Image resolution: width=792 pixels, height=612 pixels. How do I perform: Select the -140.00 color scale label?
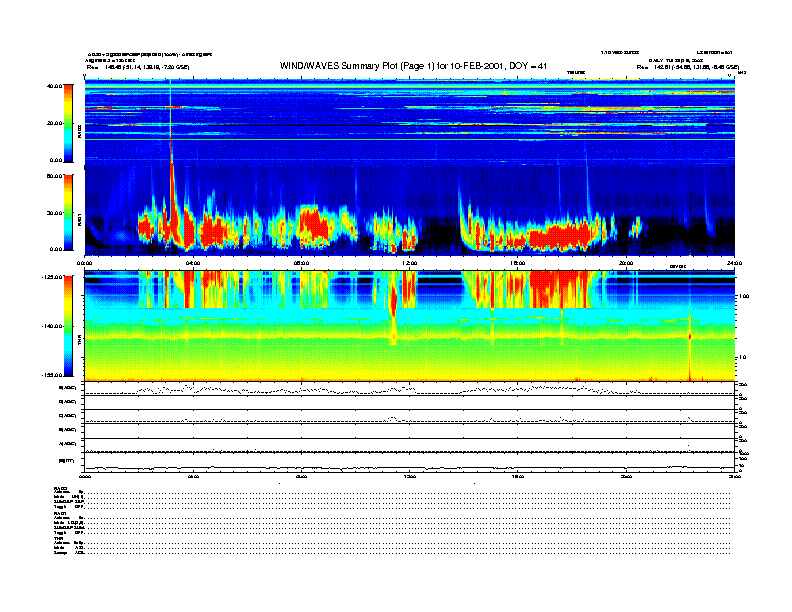52,326
